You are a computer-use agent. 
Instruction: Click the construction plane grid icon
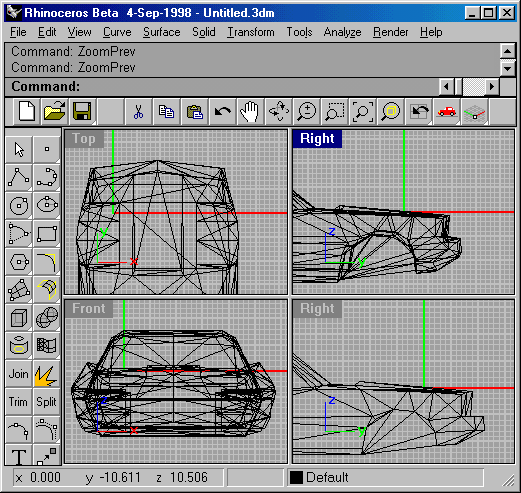point(474,111)
